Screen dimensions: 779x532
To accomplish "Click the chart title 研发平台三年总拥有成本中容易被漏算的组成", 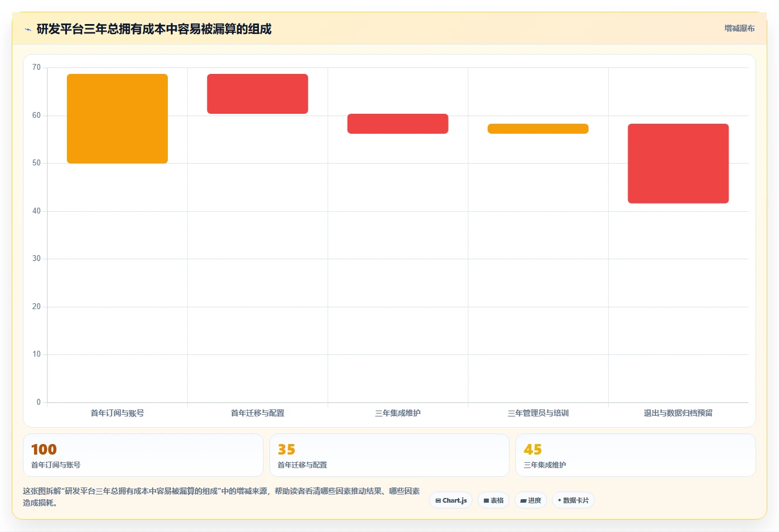I will 154,29.
